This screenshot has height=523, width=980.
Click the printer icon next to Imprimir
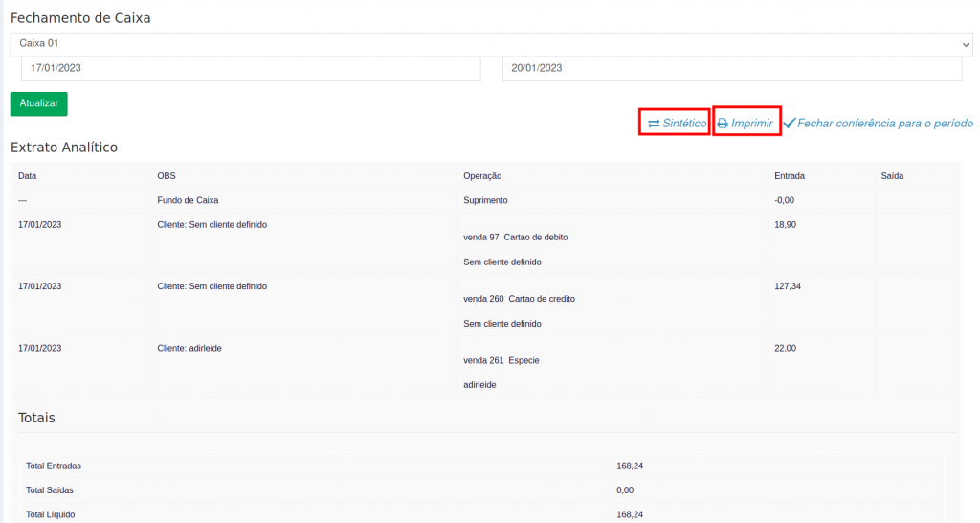coord(723,124)
